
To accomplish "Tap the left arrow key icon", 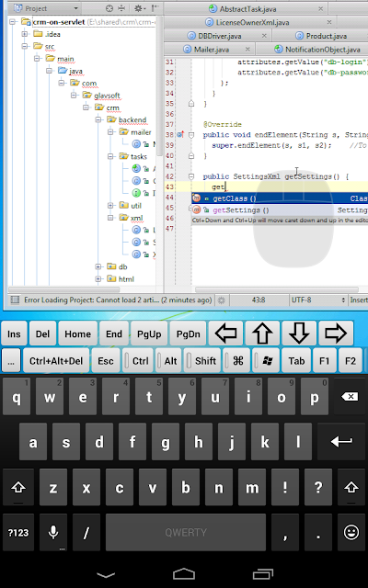I will click(226, 333).
